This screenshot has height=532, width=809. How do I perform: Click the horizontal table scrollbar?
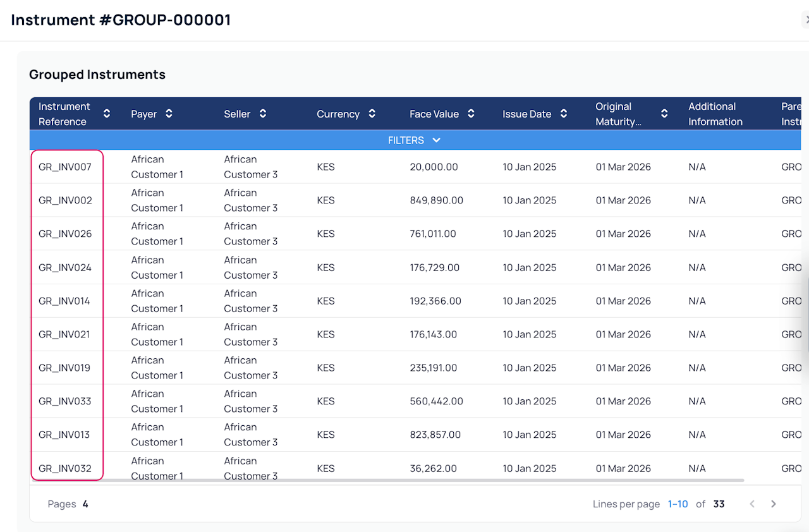tap(388, 480)
